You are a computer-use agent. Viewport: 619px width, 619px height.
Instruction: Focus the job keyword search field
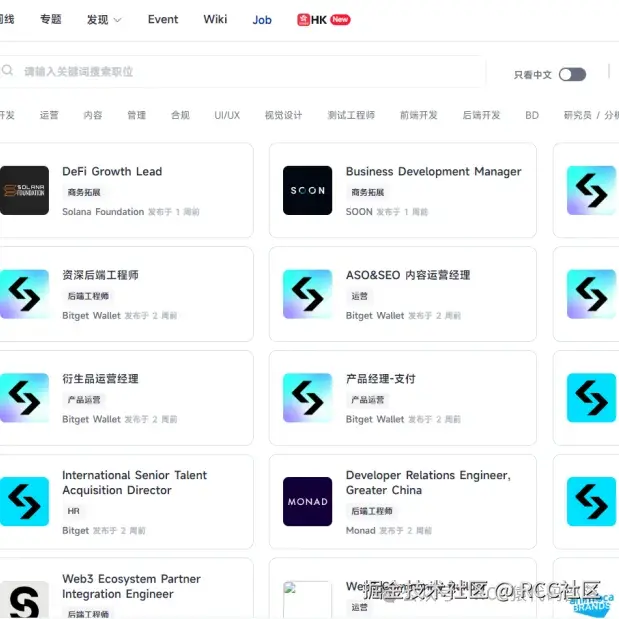point(242,71)
